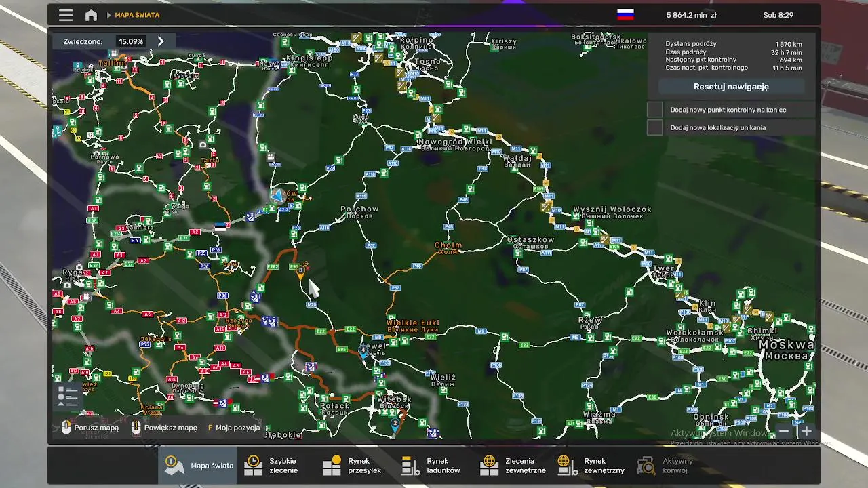Click the Zlecenia zewnętrzne globe icon

tap(489, 466)
